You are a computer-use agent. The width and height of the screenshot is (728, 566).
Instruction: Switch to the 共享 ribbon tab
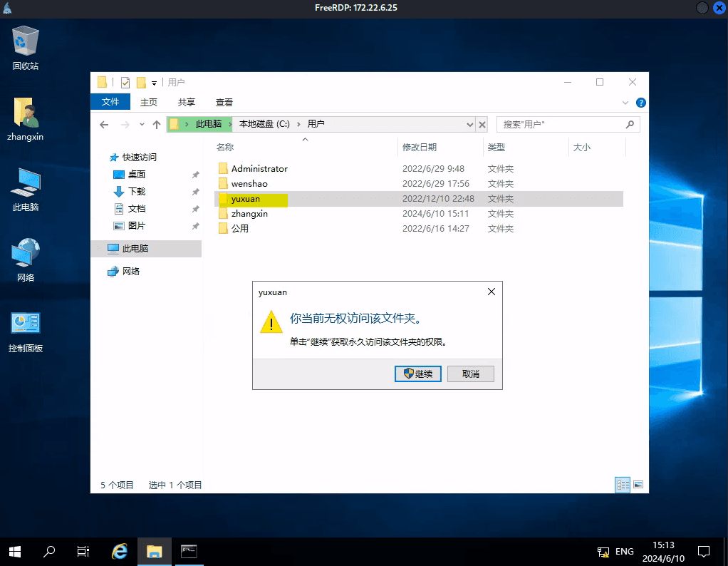pyautogui.click(x=187, y=102)
